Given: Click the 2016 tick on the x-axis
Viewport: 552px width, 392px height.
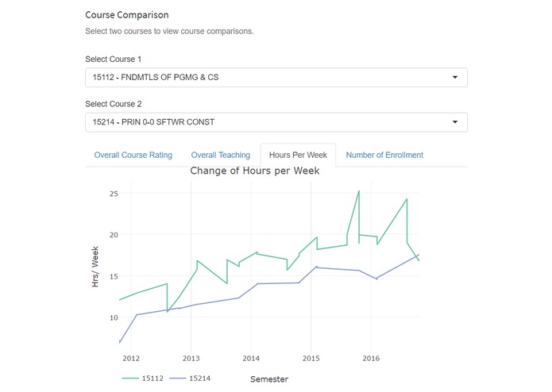Looking at the screenshot, I should click(370, 357).
